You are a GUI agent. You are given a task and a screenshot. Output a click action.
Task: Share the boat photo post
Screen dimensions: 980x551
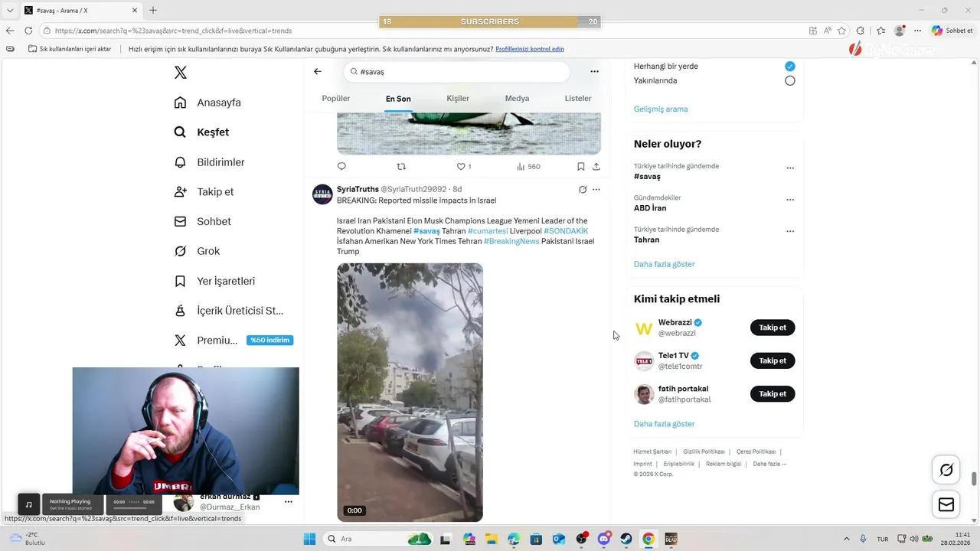[x=596, y=166]
